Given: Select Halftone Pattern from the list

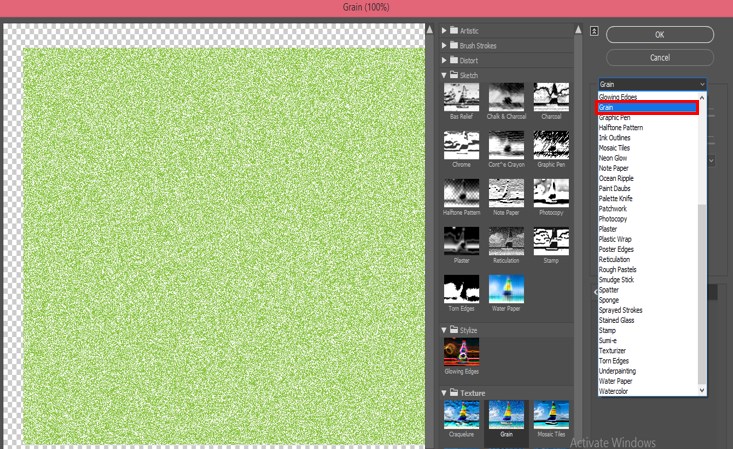Looking at the screenshot, I should (x=621, y=127).
